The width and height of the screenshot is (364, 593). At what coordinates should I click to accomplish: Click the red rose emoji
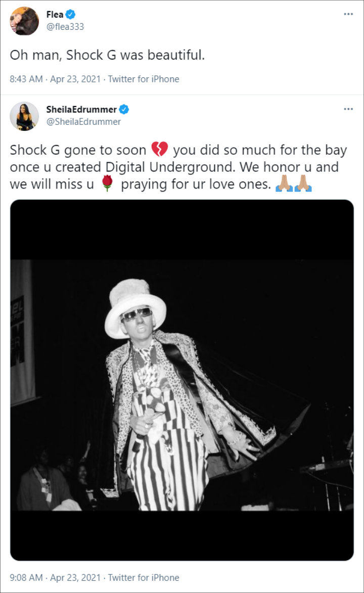pos(108,184)
